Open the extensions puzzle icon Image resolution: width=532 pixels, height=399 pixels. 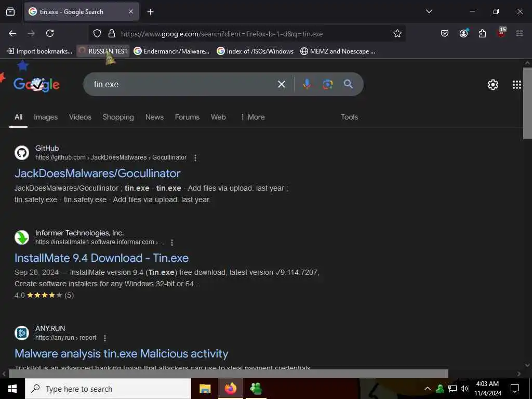point(482,33)
